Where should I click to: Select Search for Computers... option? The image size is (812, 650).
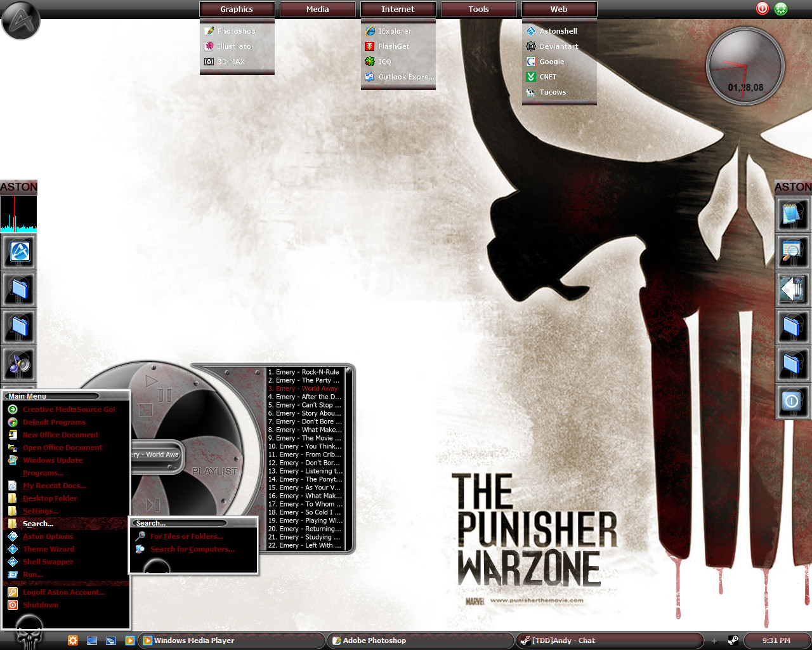[x=194, y=549]
